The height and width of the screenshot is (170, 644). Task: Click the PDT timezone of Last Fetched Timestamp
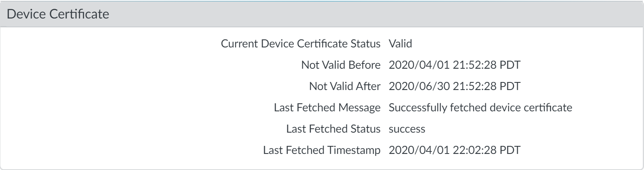pyautogui.click(x=510, y=150)
